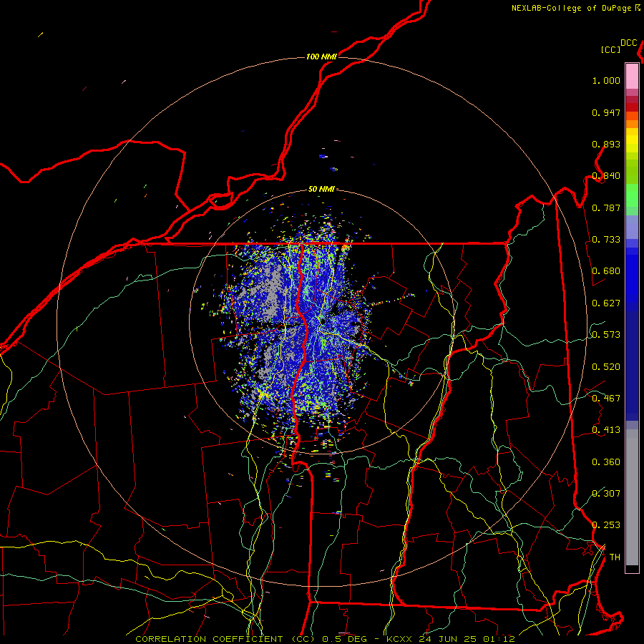Screen dimensions: 644x644
Task: Click the 0.253 legend value
Action: [x=606, y=525]
